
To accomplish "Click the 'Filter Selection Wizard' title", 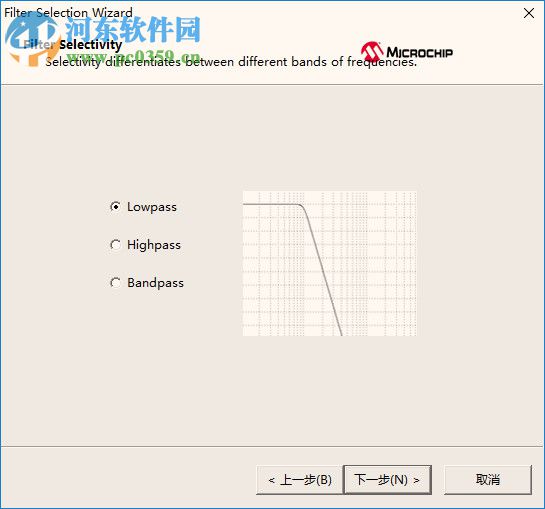I will click(68, 13).
